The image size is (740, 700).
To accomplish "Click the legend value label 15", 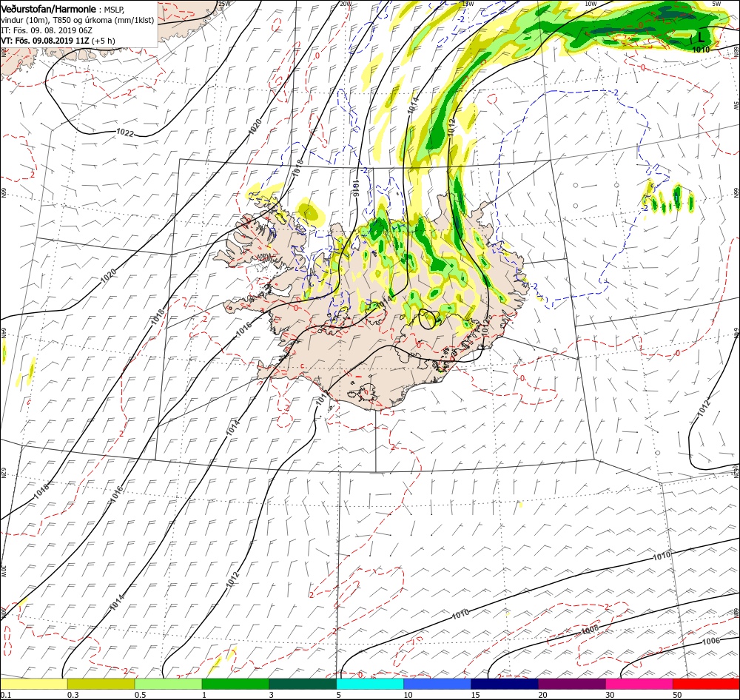I will [475, 695].
